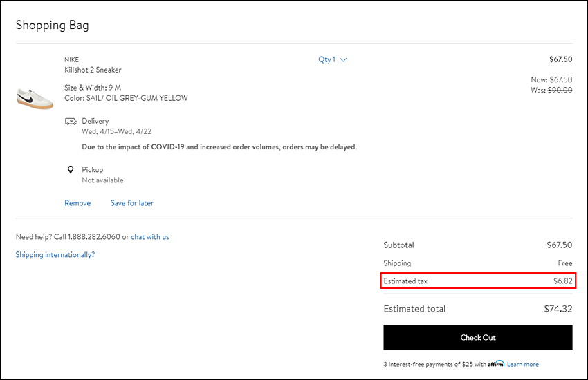The height and width of the screenshot is (380, 588).
Task: Click the delivery truck icon
Action: (71, 122)
